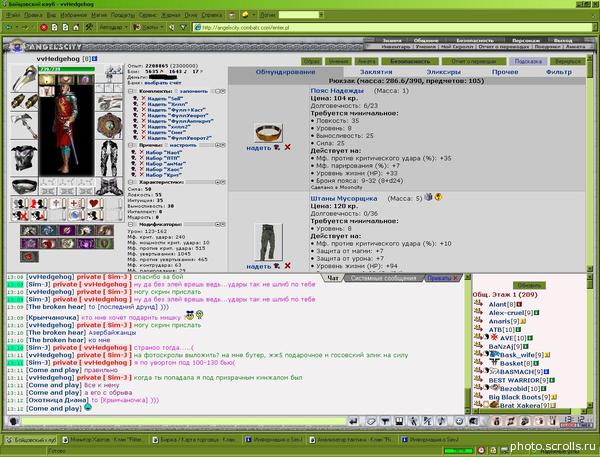
Task: Click надеть under Пояс Надежды
Action: click(259, 147)
